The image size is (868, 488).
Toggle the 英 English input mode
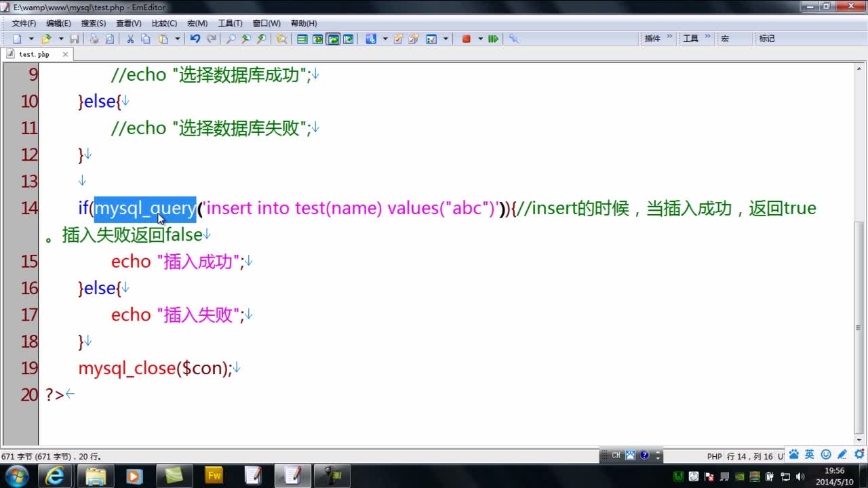click(809, 454)
